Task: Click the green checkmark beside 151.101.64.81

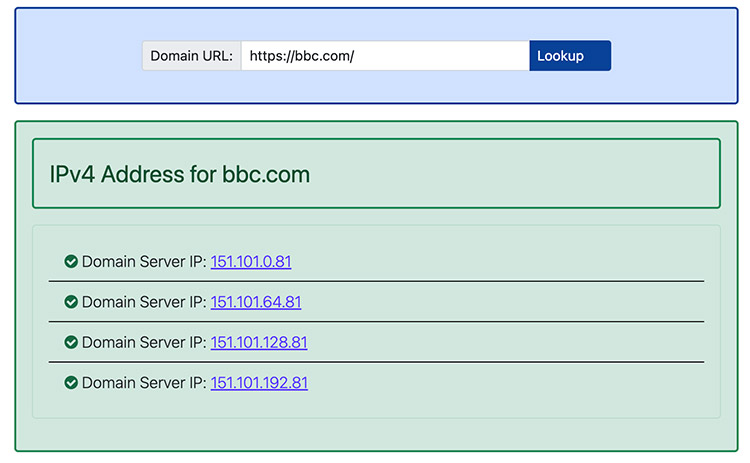Action: [71, 302]
